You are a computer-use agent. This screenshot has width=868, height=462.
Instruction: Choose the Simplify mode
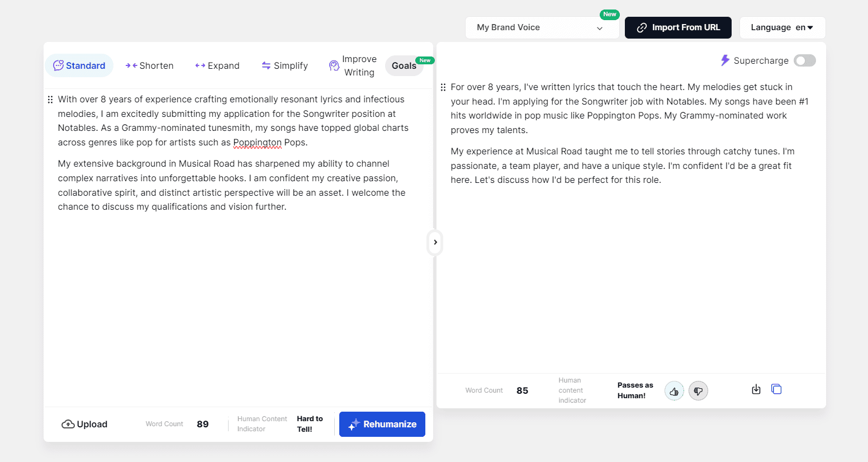point(284,65)
